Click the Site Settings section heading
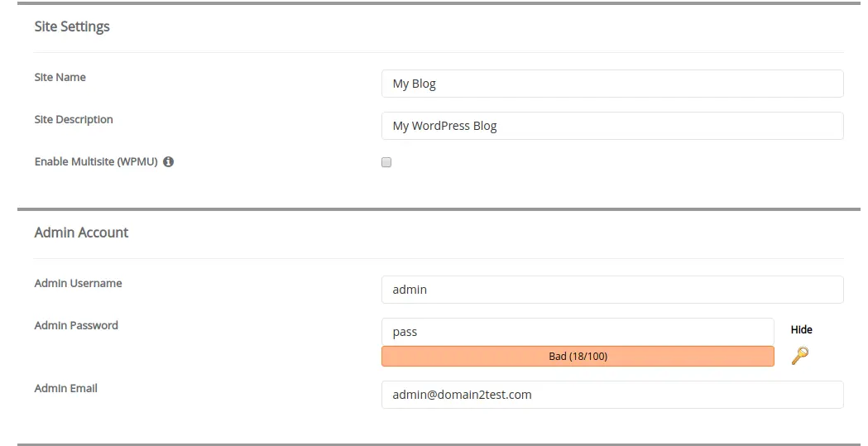 coord(72,26)
